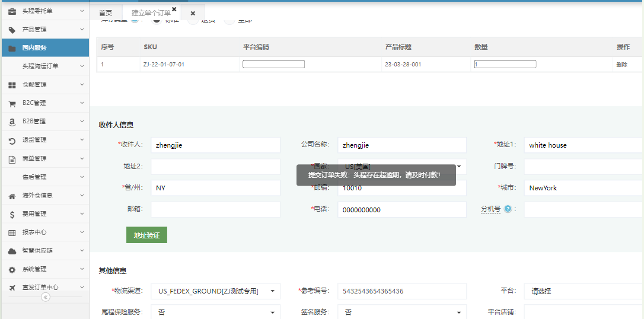644x319 pixels.
Task: Click the 数量 input field in the table
Action: tap(505, 64)
